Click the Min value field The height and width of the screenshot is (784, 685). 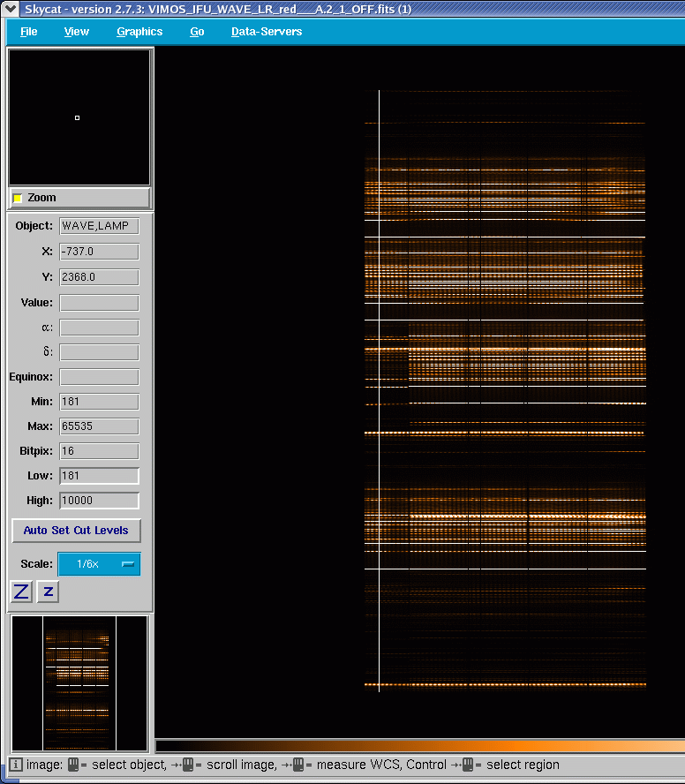click(x=99, y=402)
